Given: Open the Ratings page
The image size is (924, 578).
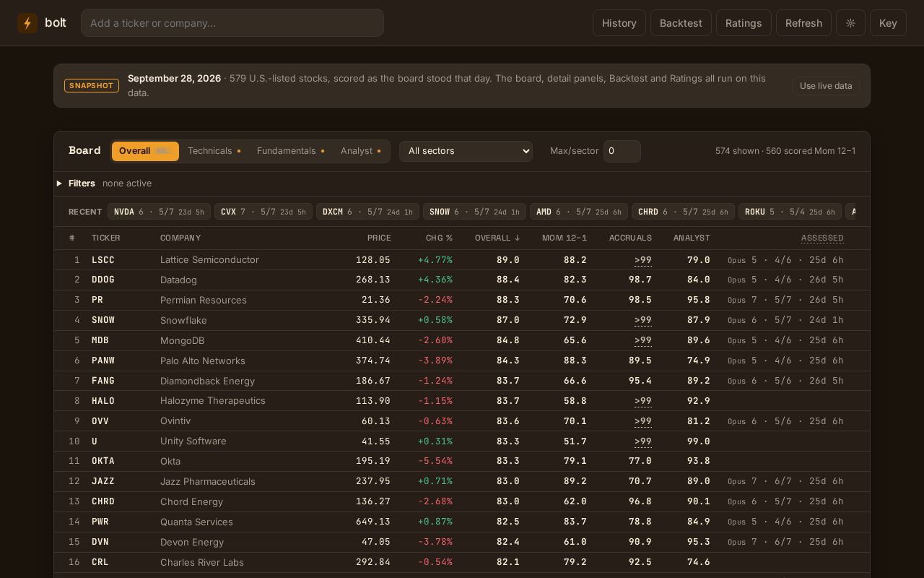Looking at the screenshot, I should pos(744,23).
